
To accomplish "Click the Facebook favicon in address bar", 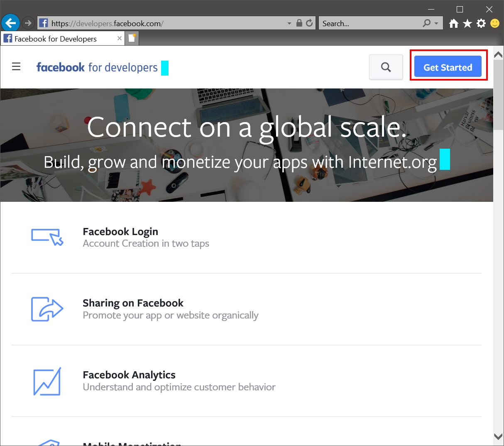I will [x=44, y=23].
